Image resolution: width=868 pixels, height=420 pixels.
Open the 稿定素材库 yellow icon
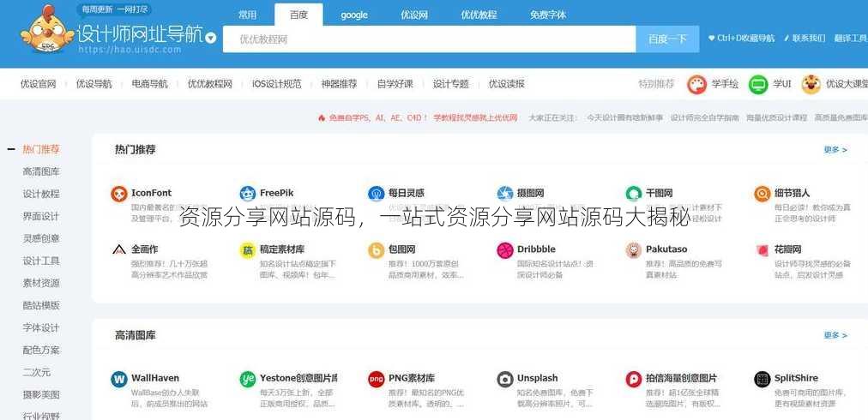[247, 250]
